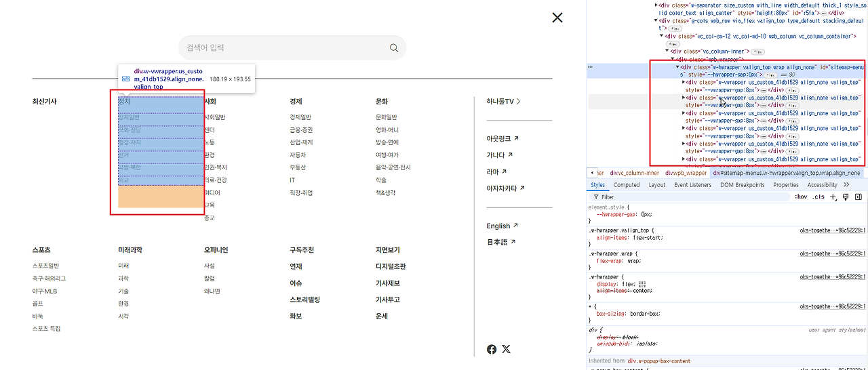Switch to the 日本語 site link
The height and width of the screenshot is (370, 868).
[x=502, y=242]
